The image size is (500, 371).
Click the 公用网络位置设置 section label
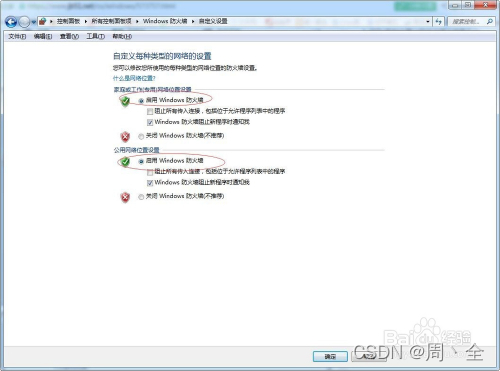(x=137, y=150)
